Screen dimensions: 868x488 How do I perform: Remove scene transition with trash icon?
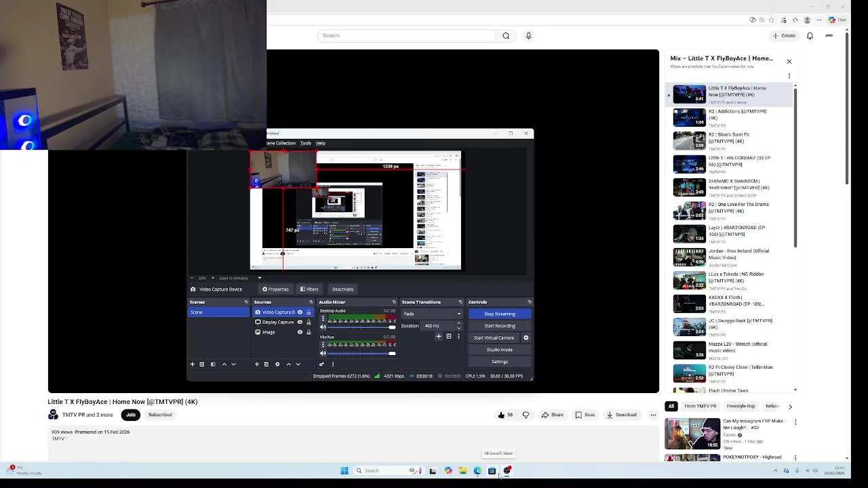coord(448,337)
